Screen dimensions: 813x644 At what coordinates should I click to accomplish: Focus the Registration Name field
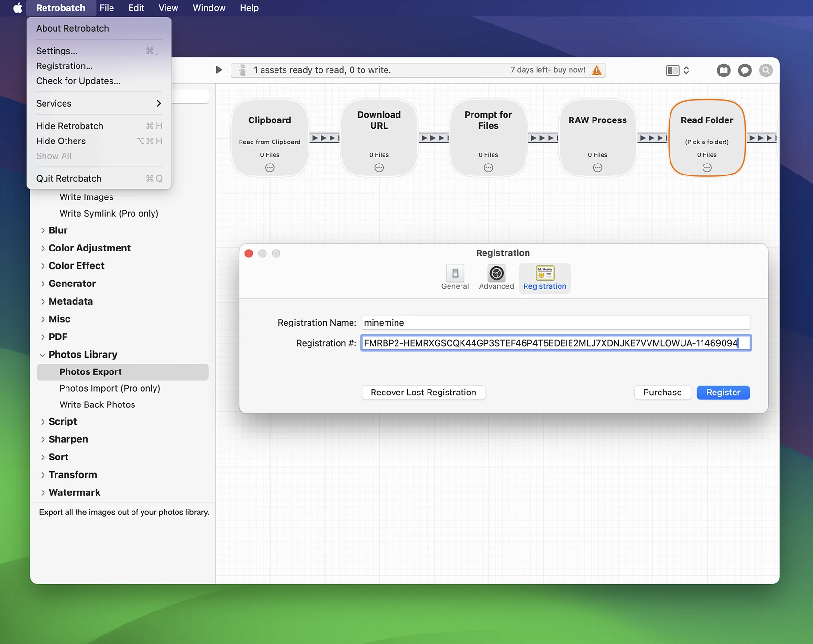(556, 323)
